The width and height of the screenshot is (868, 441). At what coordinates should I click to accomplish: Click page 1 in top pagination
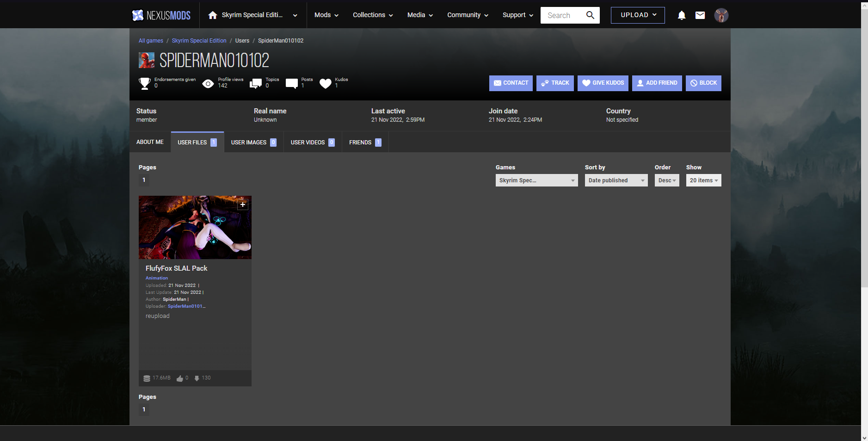tap(144, 180)
